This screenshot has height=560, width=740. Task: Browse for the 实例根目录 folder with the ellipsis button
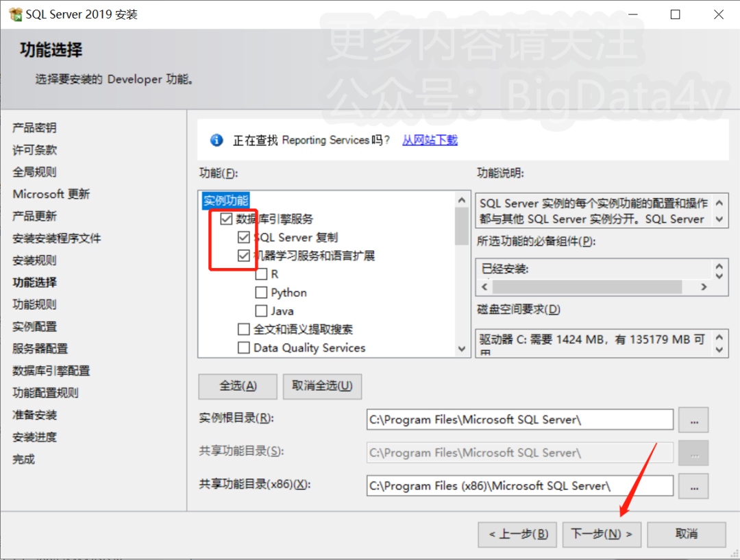click(693, 419)
